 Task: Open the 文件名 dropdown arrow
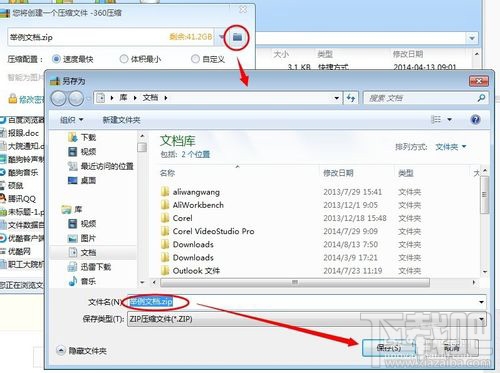(481, 302)
